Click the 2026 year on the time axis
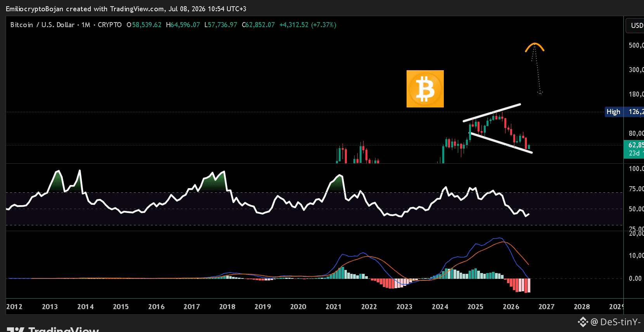The width and height of the screenshot is (644, 332). (511, 307)
